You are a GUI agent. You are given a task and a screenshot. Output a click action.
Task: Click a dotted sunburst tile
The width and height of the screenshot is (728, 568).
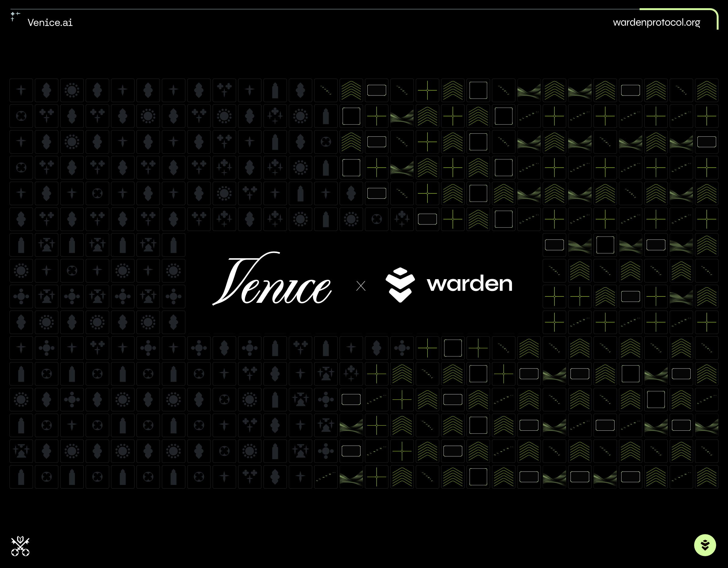click(72, 90)
